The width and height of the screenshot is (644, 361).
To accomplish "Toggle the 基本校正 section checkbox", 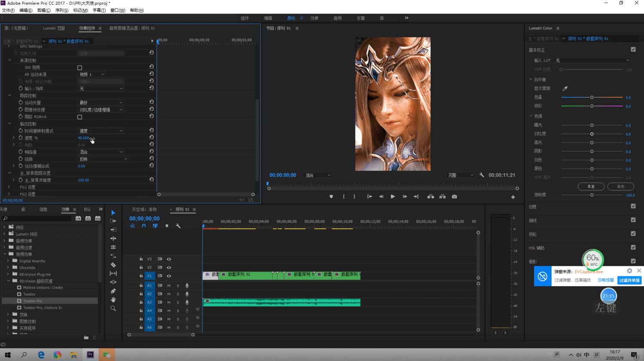I will click(633, 50).
